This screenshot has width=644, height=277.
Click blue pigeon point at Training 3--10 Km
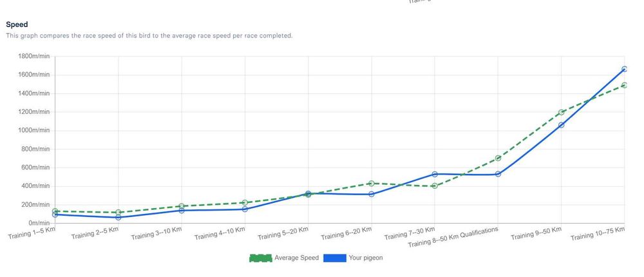point(182,211)
